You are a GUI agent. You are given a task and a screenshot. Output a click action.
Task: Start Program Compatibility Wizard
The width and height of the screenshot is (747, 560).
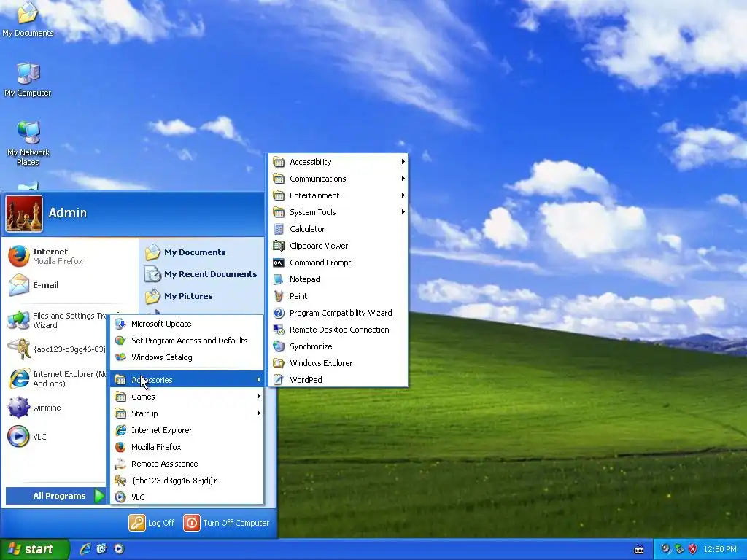click(338, 313)
